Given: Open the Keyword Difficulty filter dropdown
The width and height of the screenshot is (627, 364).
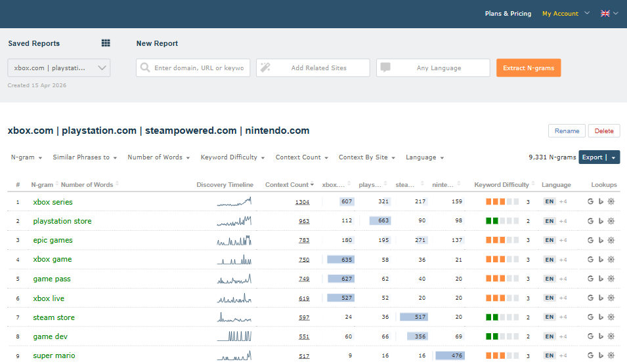Looking at the screenshot, I should (x=232, y=157).
